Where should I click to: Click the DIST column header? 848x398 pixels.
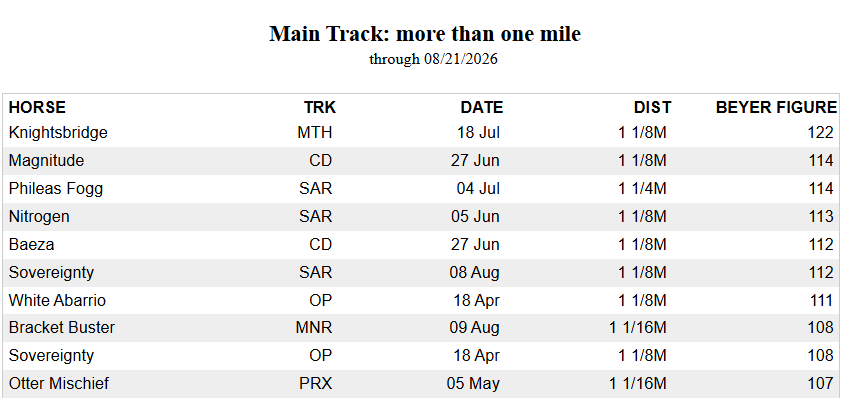click(x=652, y=107)
